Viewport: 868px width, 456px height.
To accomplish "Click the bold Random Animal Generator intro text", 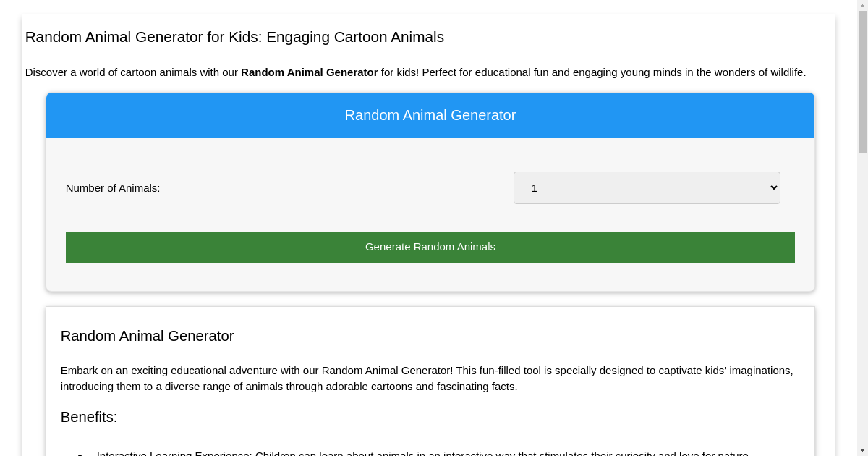I will (x=309, y=72).
